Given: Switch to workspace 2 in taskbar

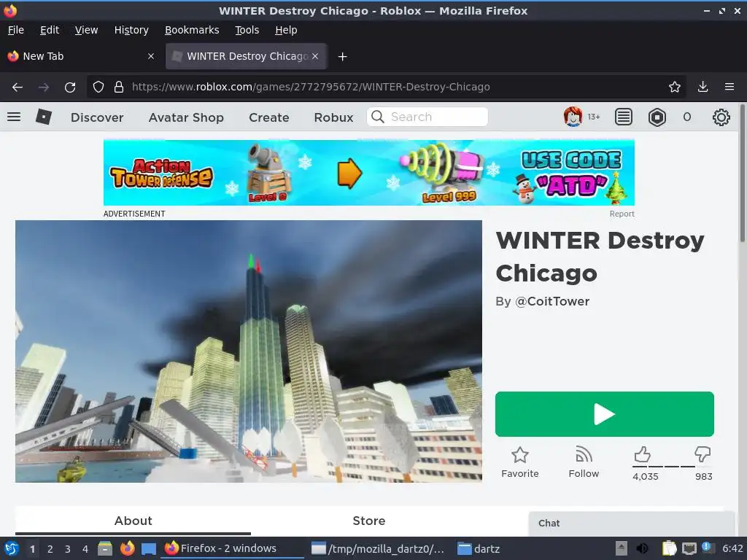Looking at the screenshot, I should pos(50,549).
